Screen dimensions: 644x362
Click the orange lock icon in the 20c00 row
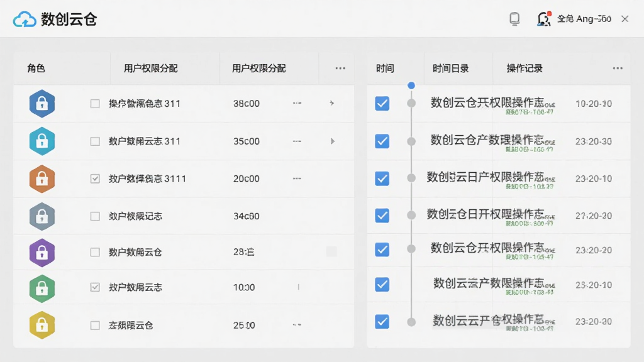[x=42, y=179]
